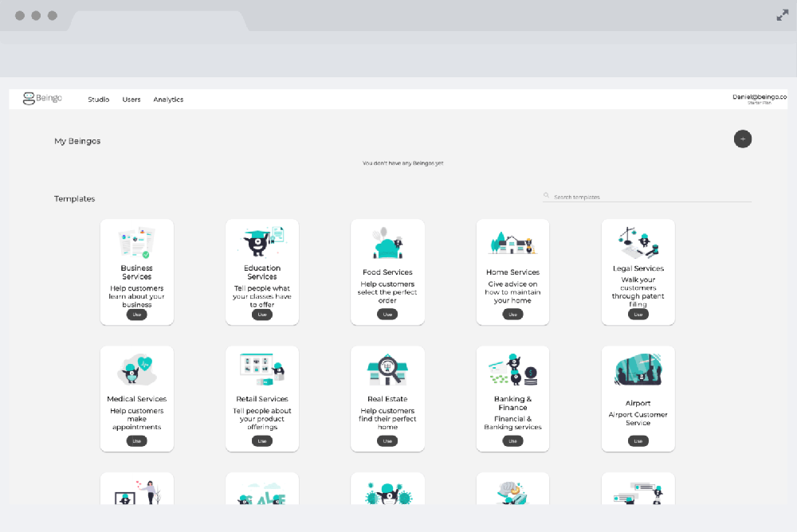Click the Beingo logo
Screen dimensions: 797x532
coord(42,97)
